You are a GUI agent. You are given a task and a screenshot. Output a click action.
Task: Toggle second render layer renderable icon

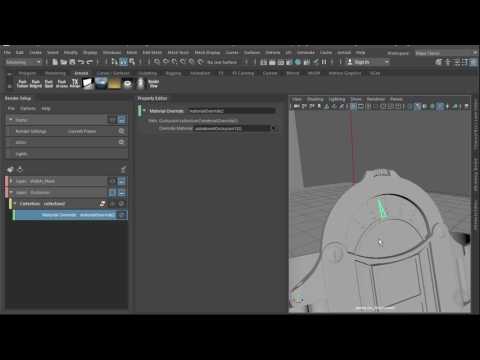(122, 193)
